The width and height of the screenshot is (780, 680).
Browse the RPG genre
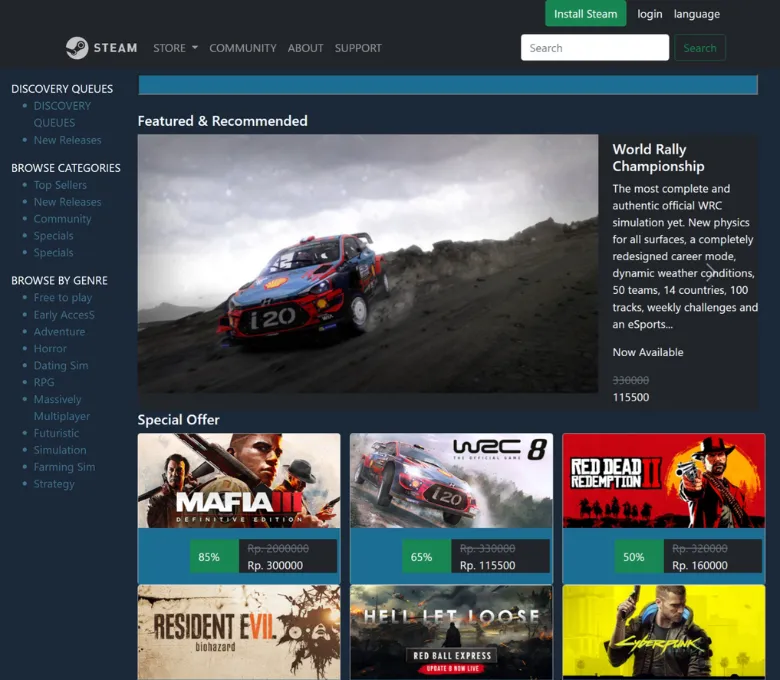44,383
